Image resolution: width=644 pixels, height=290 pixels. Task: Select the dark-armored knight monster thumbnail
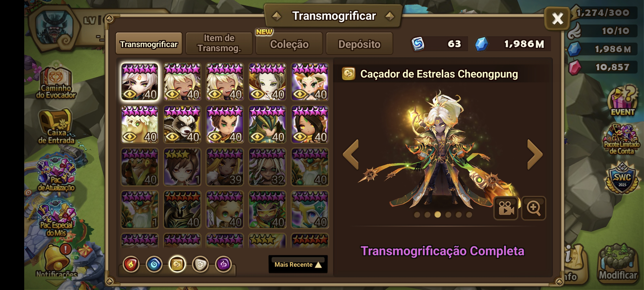[x=182, y=210]
